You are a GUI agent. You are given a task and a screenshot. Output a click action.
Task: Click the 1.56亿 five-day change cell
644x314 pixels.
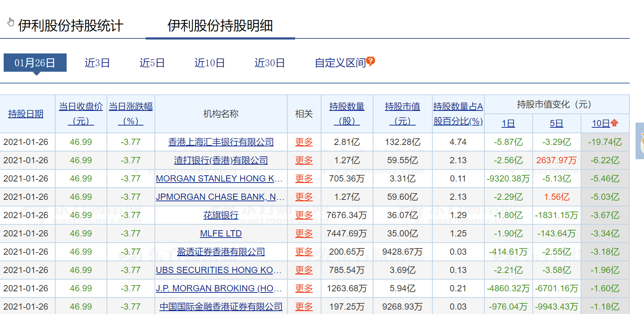[557, 197]
